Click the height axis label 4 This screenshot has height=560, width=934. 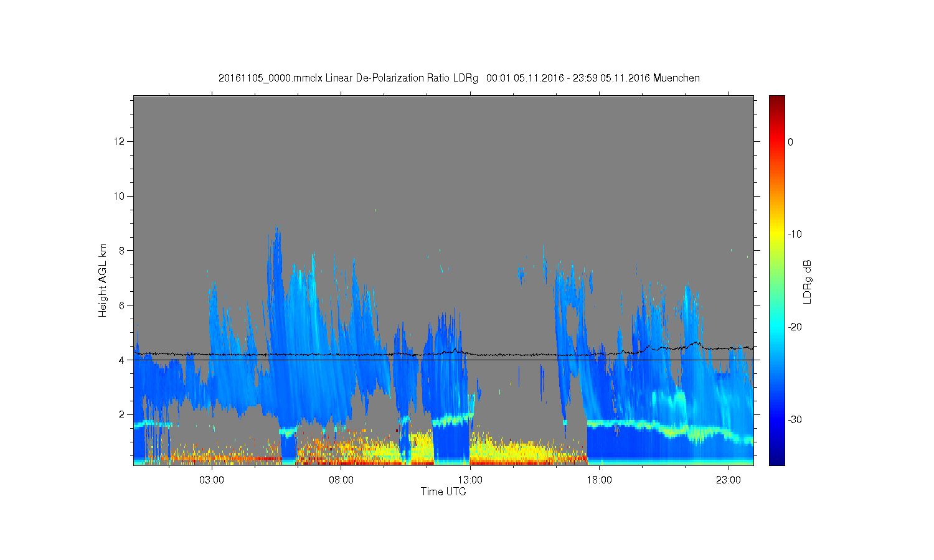[123, 360]
